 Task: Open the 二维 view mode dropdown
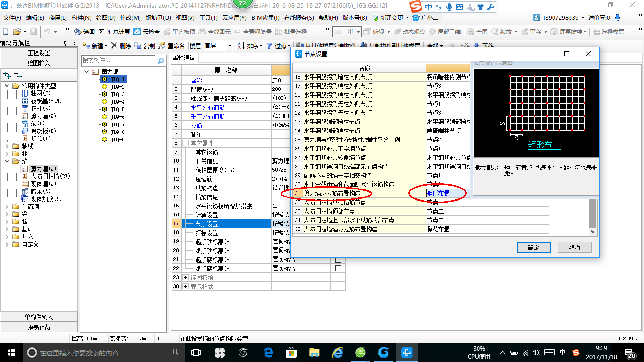(347, 32)
